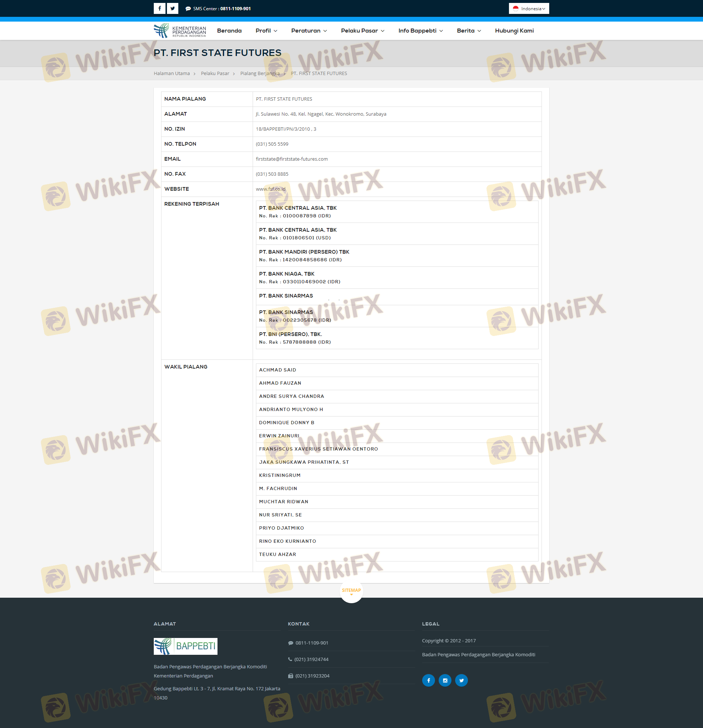Viewport: 703px width, 728px height.
Task: Open the Indonesia language dropdown
Action: coord(528,8)
